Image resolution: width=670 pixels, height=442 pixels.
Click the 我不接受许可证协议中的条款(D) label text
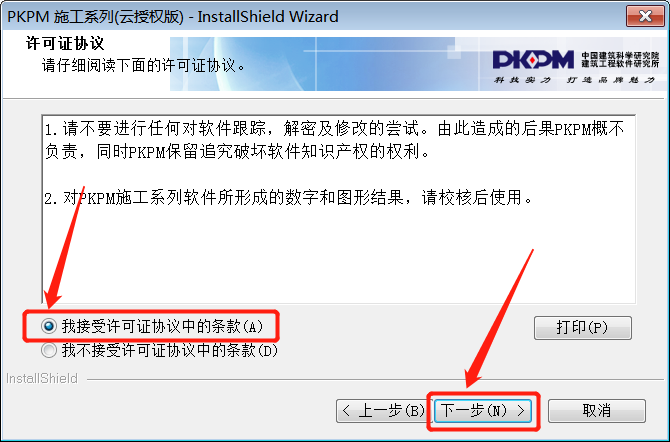pyautogui.click(x=170, y=351)
